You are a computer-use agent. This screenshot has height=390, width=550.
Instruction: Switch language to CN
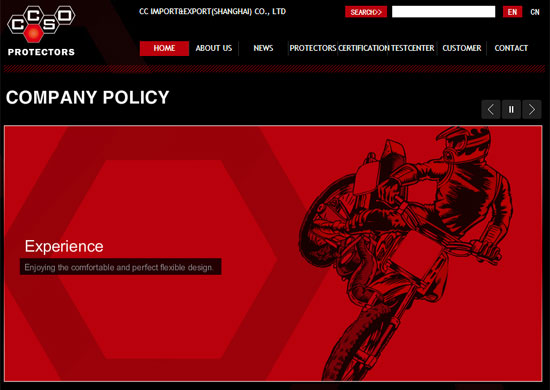pyautogui.click(x=535, y=12)
